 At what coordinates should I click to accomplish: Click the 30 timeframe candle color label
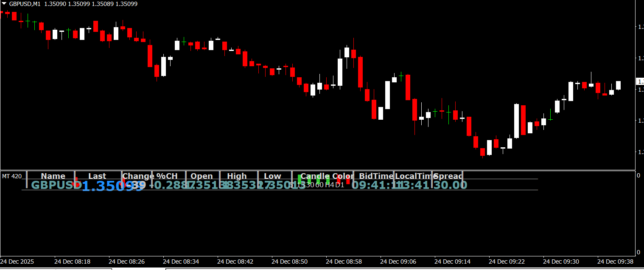pos(310,185)
